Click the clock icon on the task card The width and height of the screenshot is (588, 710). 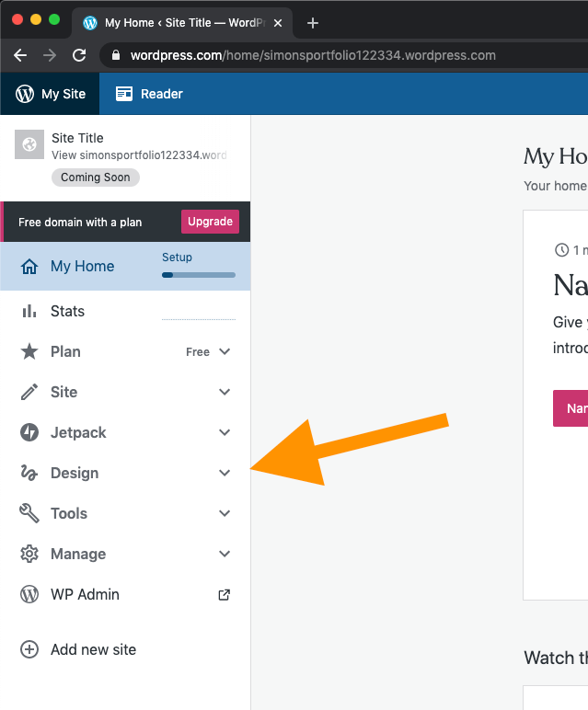[561, 250]
